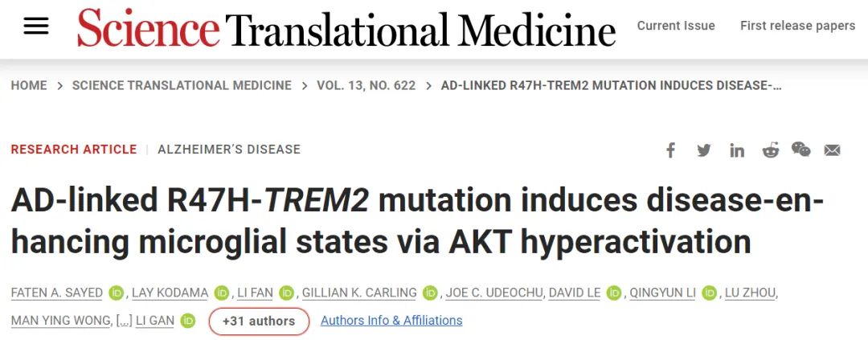Screen dimensions: 868x340
Task: Share article via WeChat
Action: click(x=801, y=150)
